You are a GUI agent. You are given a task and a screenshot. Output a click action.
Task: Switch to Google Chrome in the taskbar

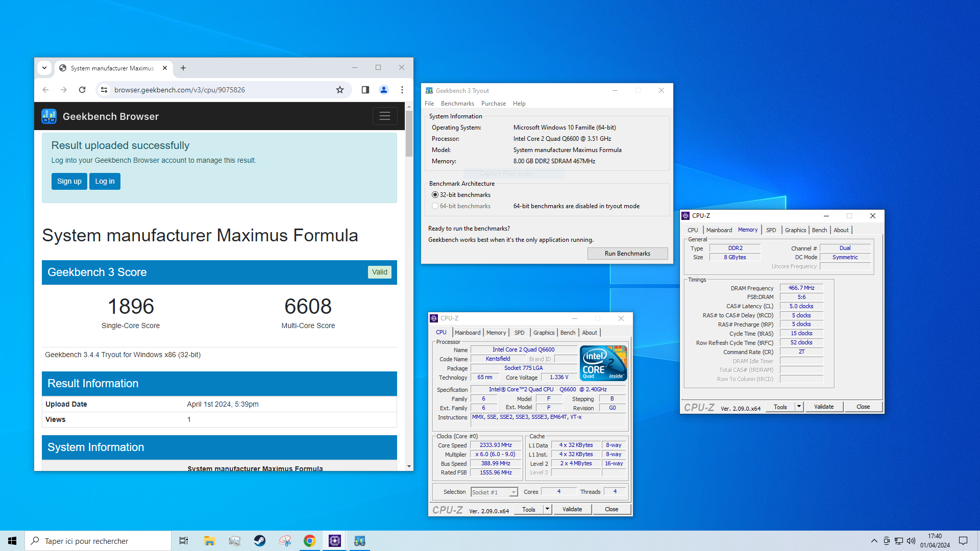pyautogui.click(x=310, y=541)
